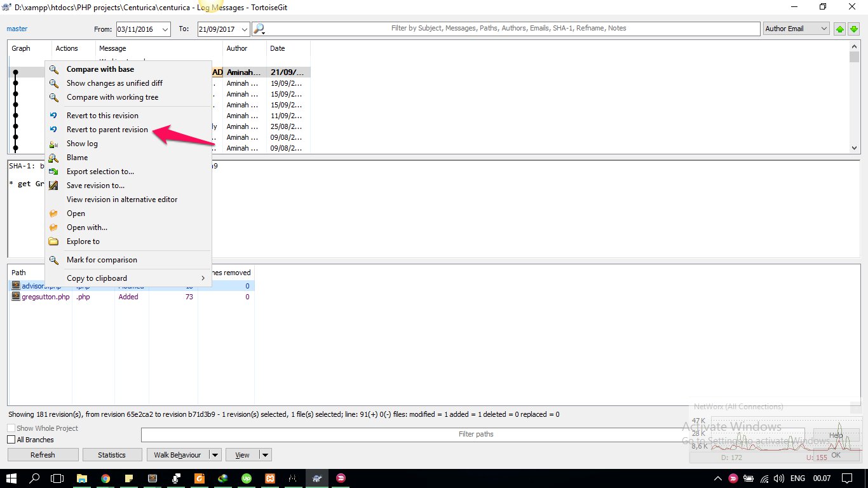Click the Statistics button
The width and height of the screenshot is (868, 488).
click(x=112, y=455)
